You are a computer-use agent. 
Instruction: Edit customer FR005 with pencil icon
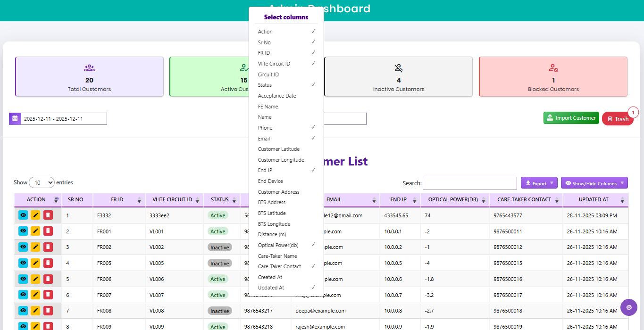point(35,263)
